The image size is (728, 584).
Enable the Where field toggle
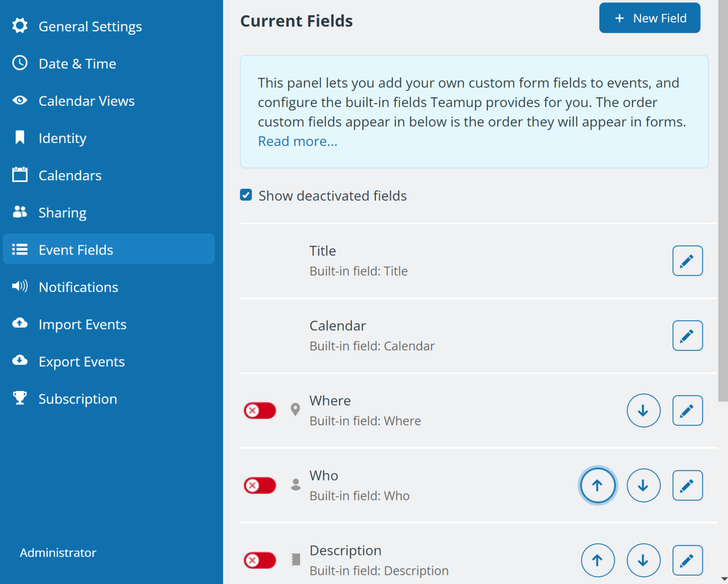[x=260, y=411]
